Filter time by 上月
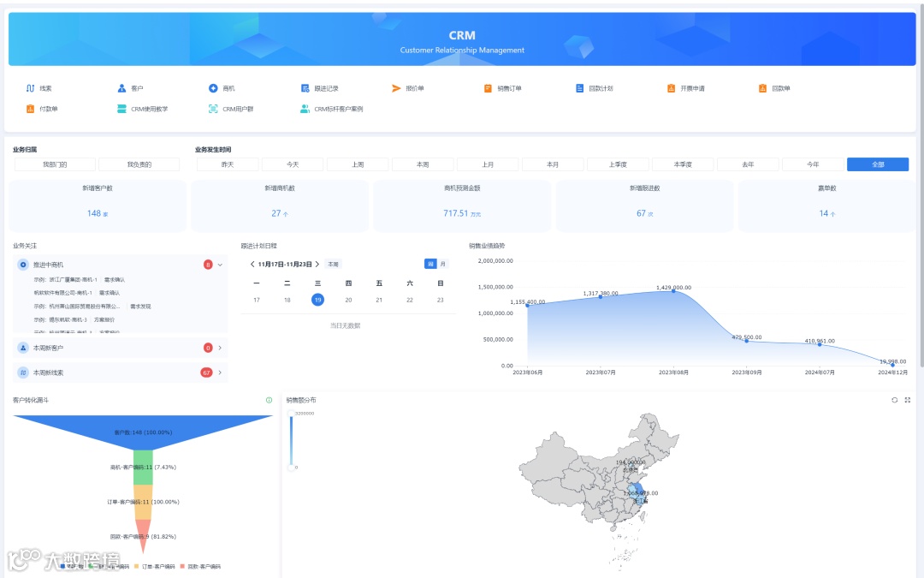Viewport: 924px width, 578px height. click(x=488, y=164)
